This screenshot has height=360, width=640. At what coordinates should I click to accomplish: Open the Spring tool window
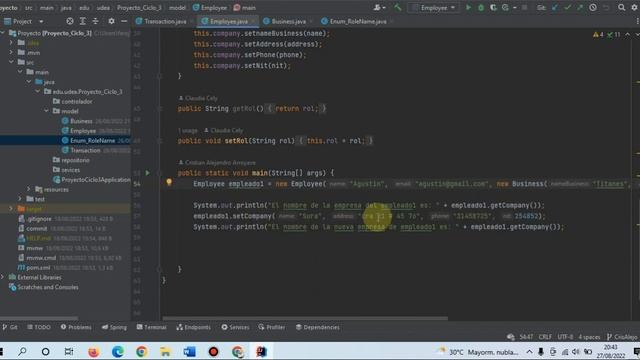point(114,327)
